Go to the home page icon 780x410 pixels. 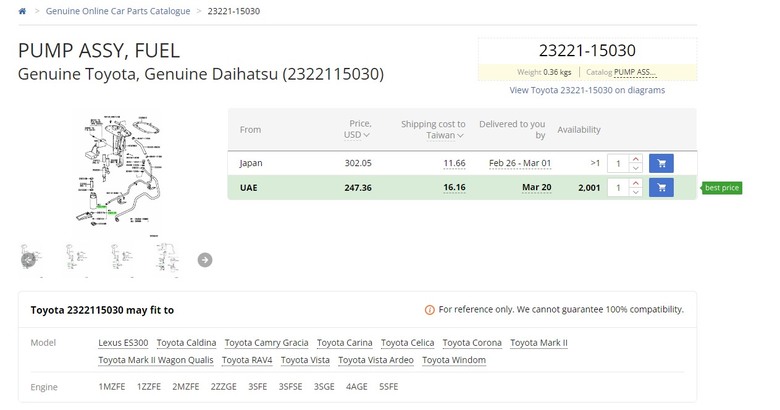(22, 11)
